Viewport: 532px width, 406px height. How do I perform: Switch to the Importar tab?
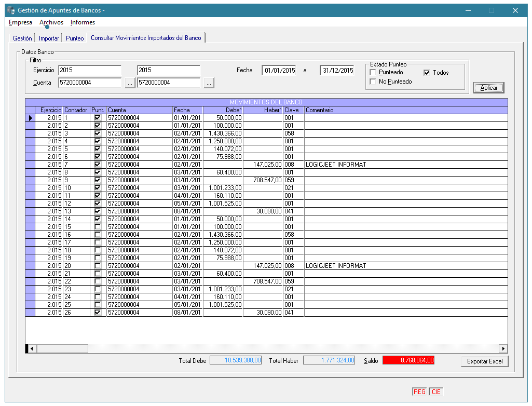[x=49, y=38]
